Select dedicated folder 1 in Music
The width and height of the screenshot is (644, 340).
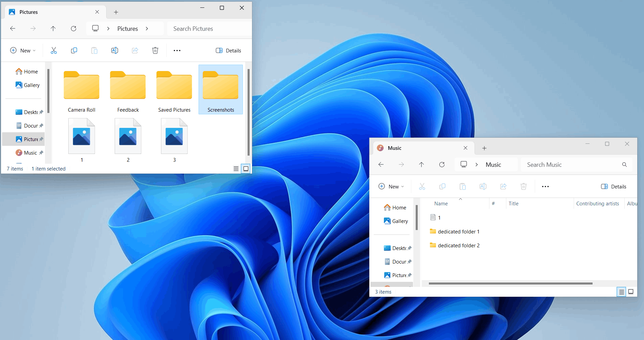point(455,231)
